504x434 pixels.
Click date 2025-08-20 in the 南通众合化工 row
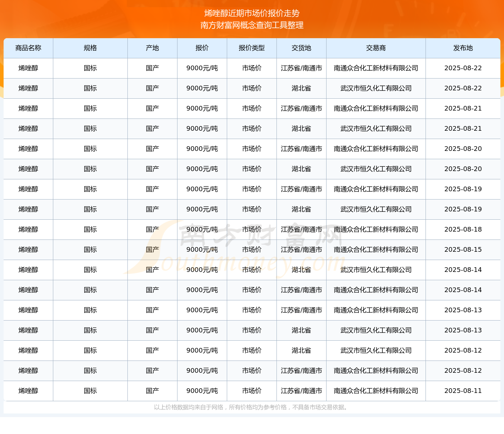(463, 149)
